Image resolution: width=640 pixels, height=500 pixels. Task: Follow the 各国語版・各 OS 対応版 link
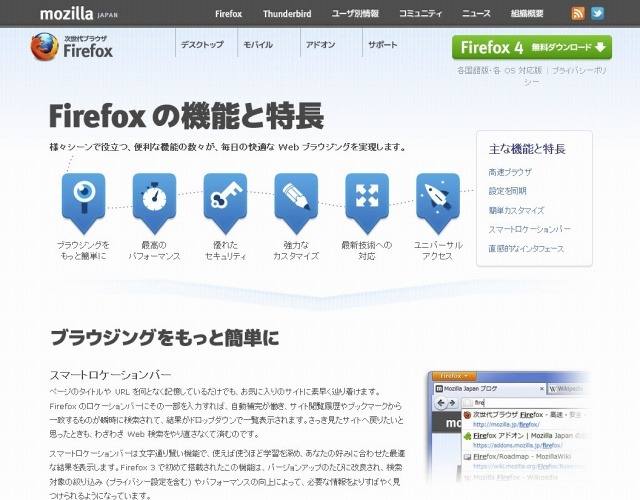pos(499,70)
